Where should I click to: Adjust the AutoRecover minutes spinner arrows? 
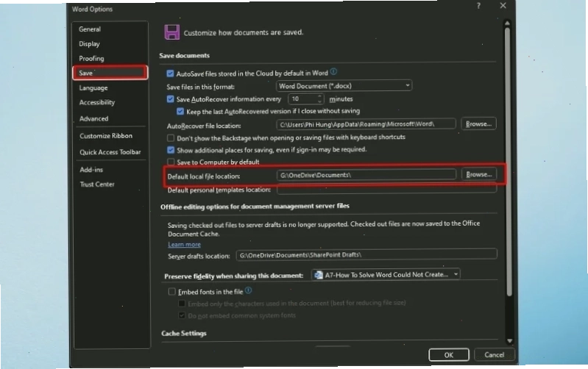[320, 99]
